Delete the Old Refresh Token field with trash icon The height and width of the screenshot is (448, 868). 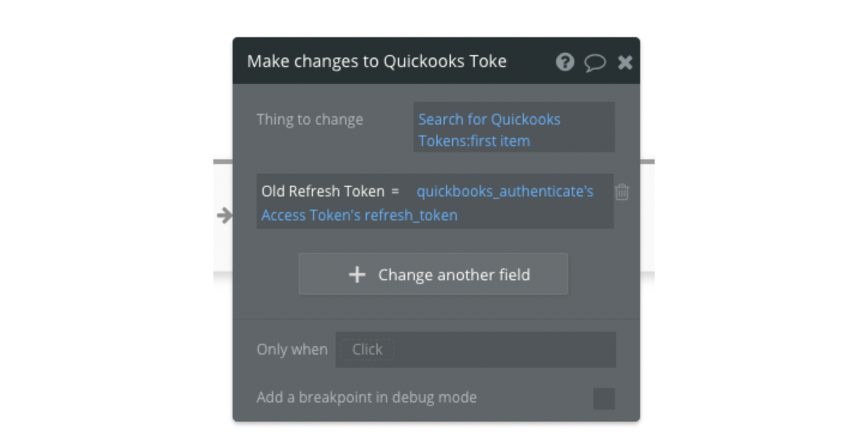pyautogui.click(x=622, y=192)
